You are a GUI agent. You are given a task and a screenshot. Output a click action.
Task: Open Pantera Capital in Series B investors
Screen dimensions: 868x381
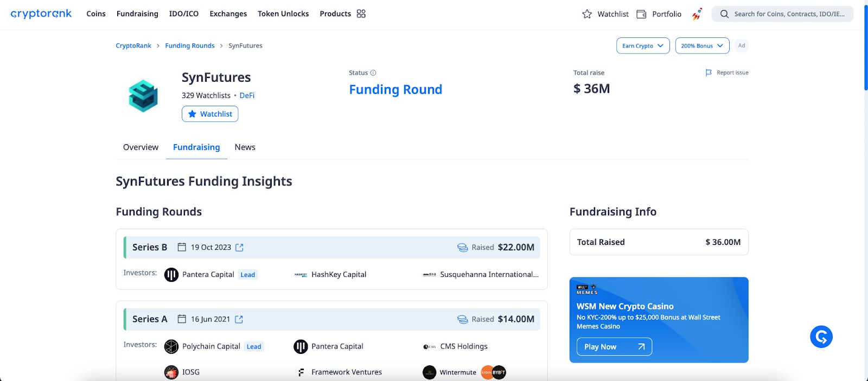208,275
